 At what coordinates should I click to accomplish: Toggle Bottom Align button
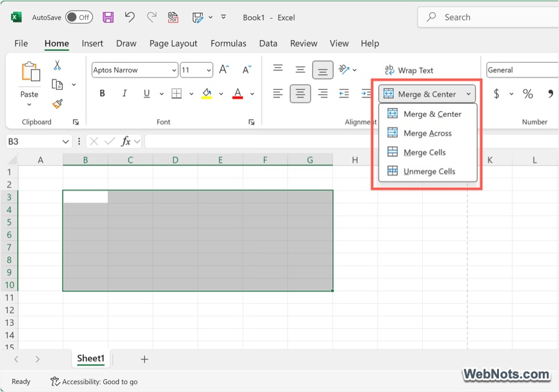[323, 70]
